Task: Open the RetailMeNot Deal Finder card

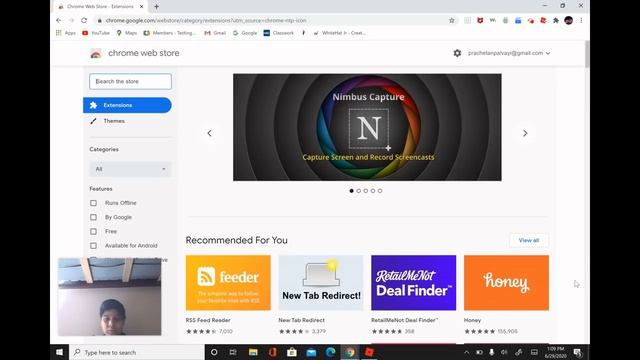Action: pyautogui.click(x=413, y=295)
